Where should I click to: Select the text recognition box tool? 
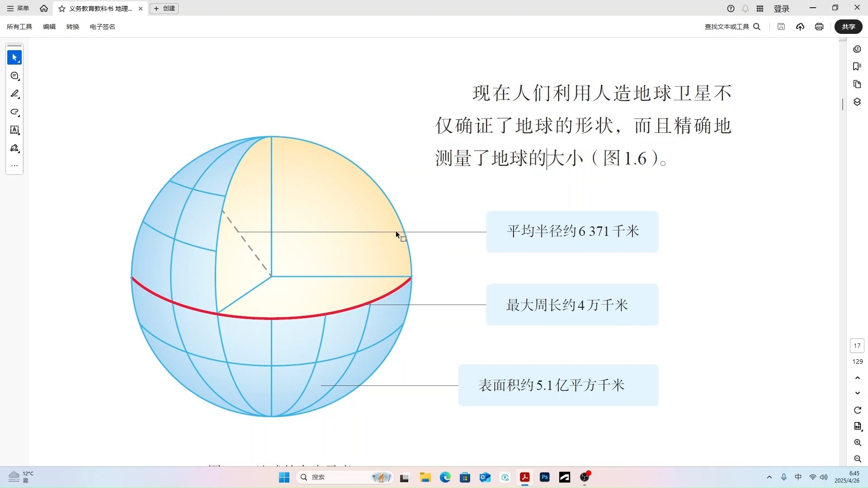point(14,130)
